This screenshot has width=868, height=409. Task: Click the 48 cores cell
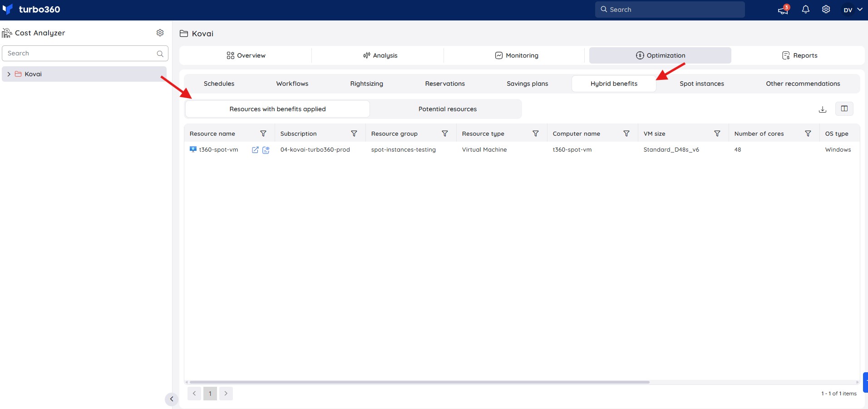pos(738,150)
